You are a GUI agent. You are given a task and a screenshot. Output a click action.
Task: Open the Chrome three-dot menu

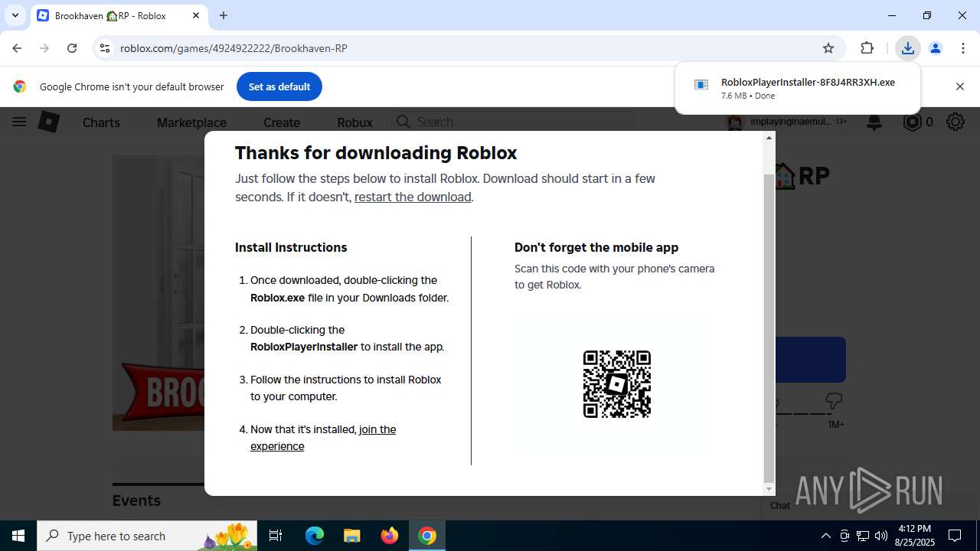tap(963, 48)
